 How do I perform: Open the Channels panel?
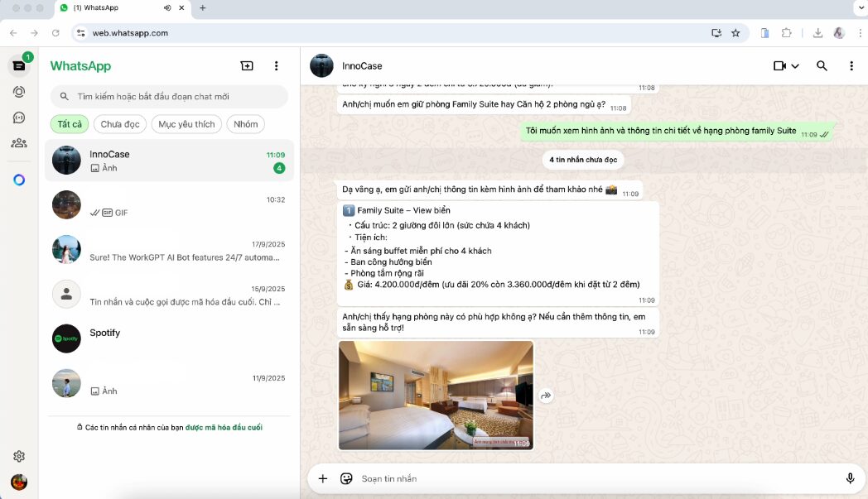coord(19,118)
